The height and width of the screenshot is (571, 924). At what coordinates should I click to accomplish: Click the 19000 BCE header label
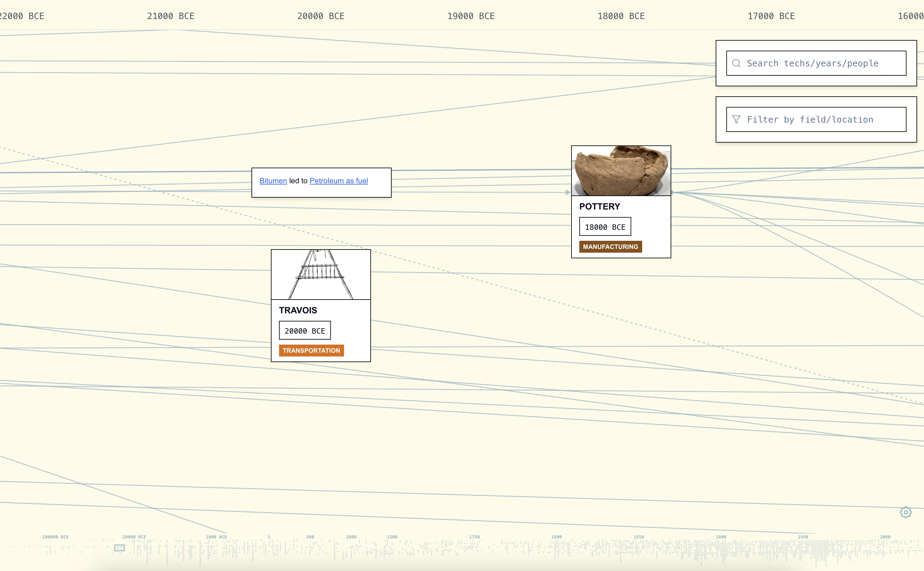click(x=471, y=16)
